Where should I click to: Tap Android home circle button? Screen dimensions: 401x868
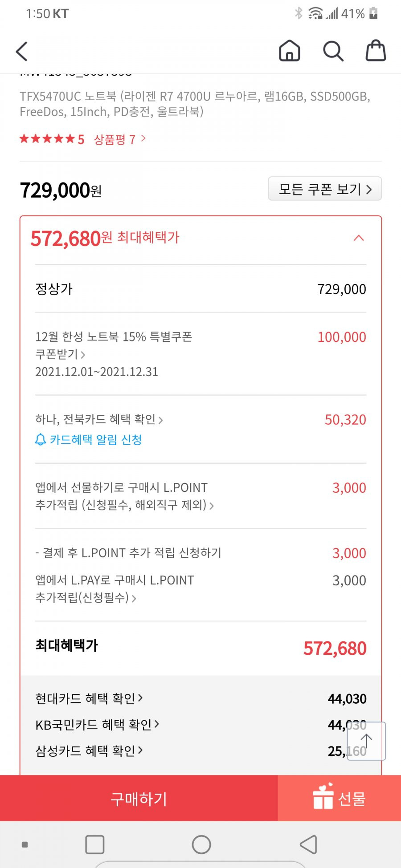point(201,844)
